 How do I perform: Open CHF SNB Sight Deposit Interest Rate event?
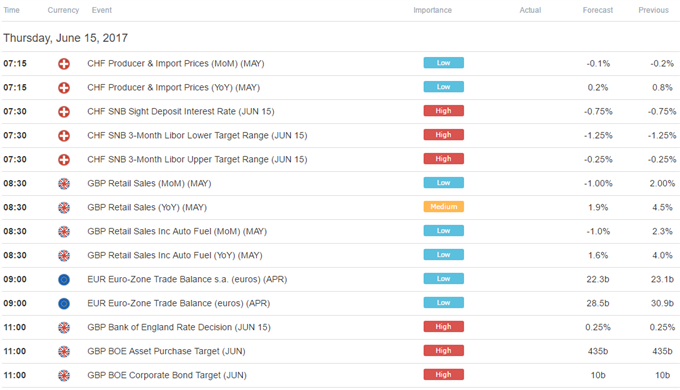pos(181,111)
